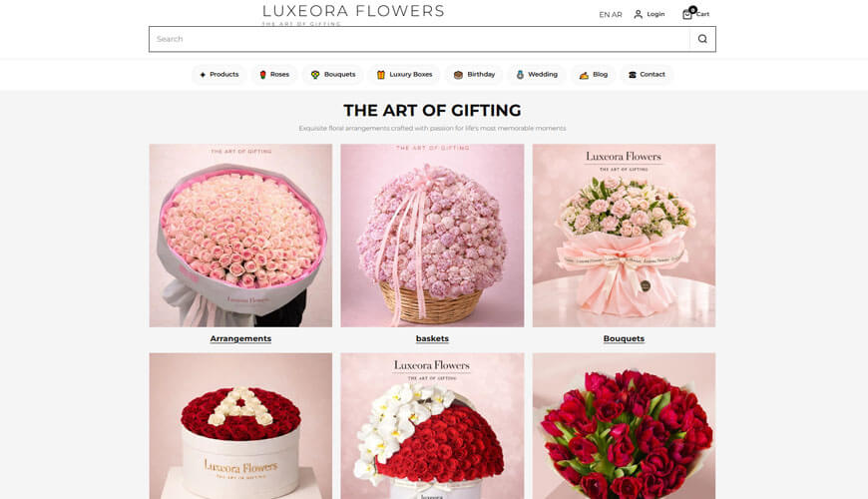Select the pink basket arrangement thumbnail
Viewport: 868px width, 499px height.
(432, 236)
